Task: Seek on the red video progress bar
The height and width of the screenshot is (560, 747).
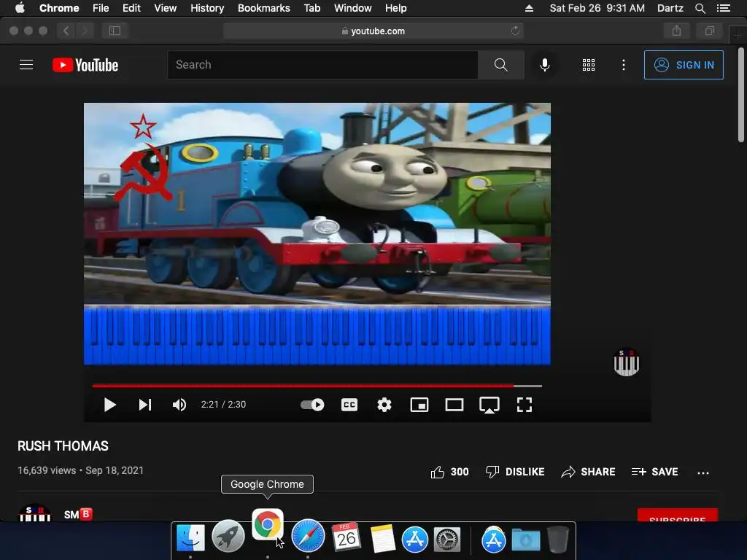Action: pyautogui.click(x=317, y=386)
